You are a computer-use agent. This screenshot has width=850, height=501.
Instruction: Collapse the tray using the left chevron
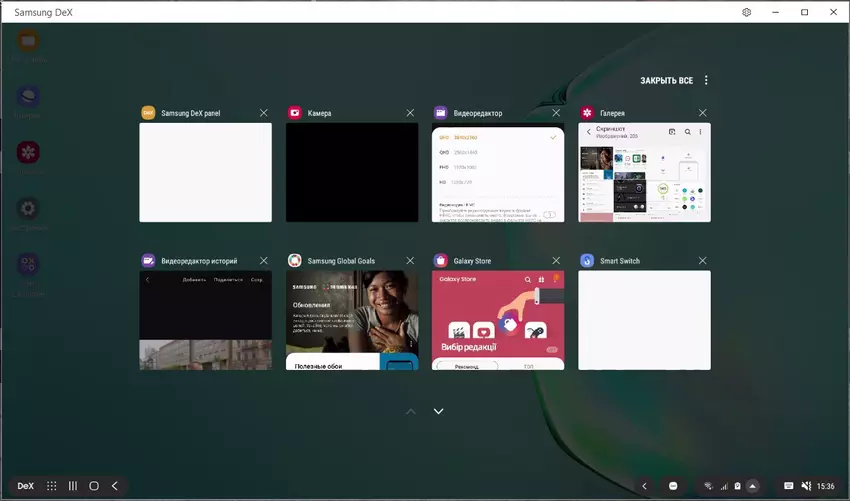point(645,486)
